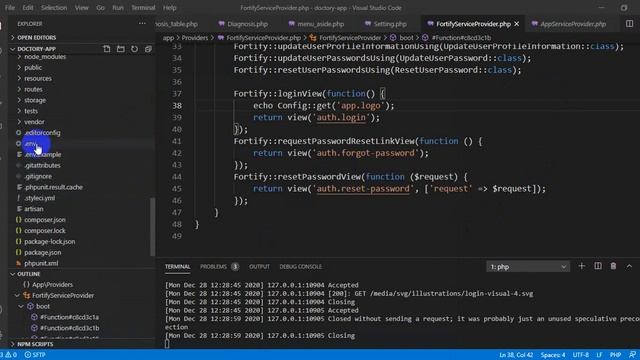The height and width of the screenshot is (360, 640).
Task: Collapse all folders in explorer
Action: 148,49
